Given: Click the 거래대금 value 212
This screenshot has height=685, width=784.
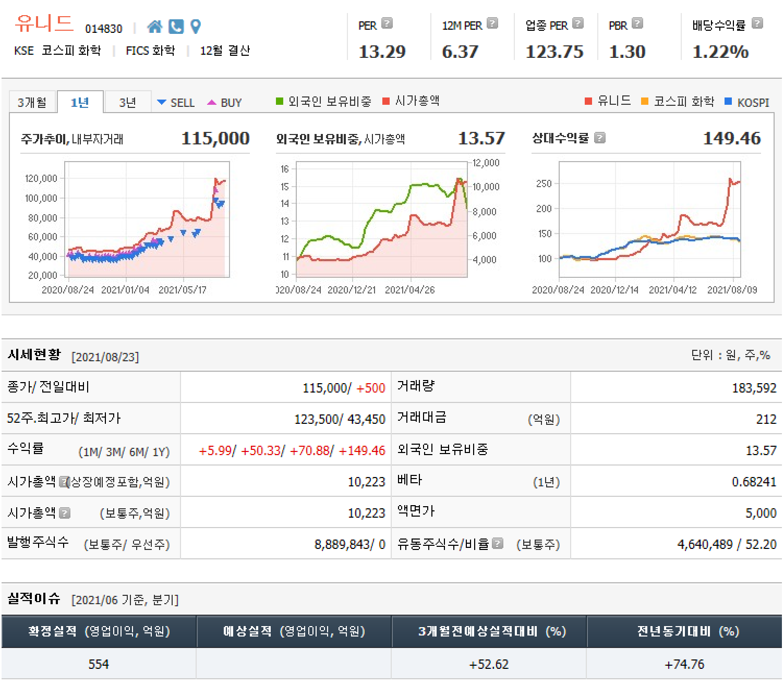Looking at the screenshot, I should pos(766,419).
